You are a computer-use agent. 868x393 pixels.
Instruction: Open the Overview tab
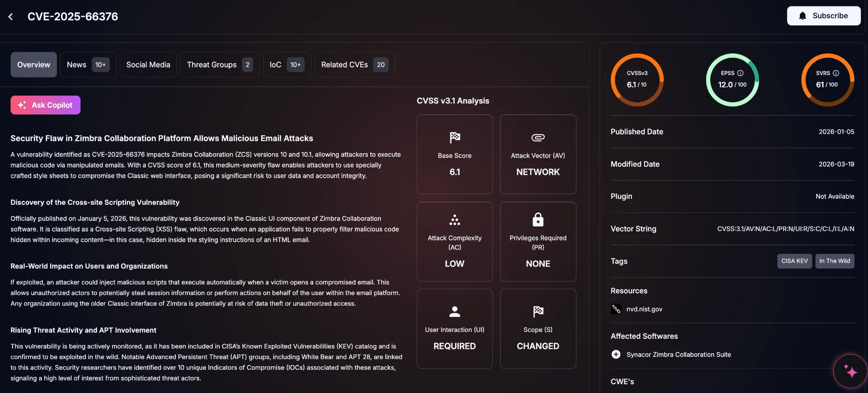(33, 64)
